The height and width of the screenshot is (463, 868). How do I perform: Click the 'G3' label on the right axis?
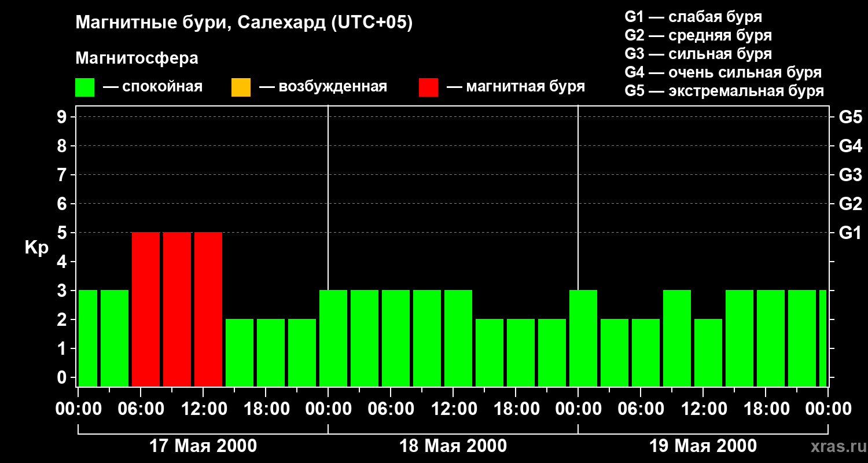(850, 175)
